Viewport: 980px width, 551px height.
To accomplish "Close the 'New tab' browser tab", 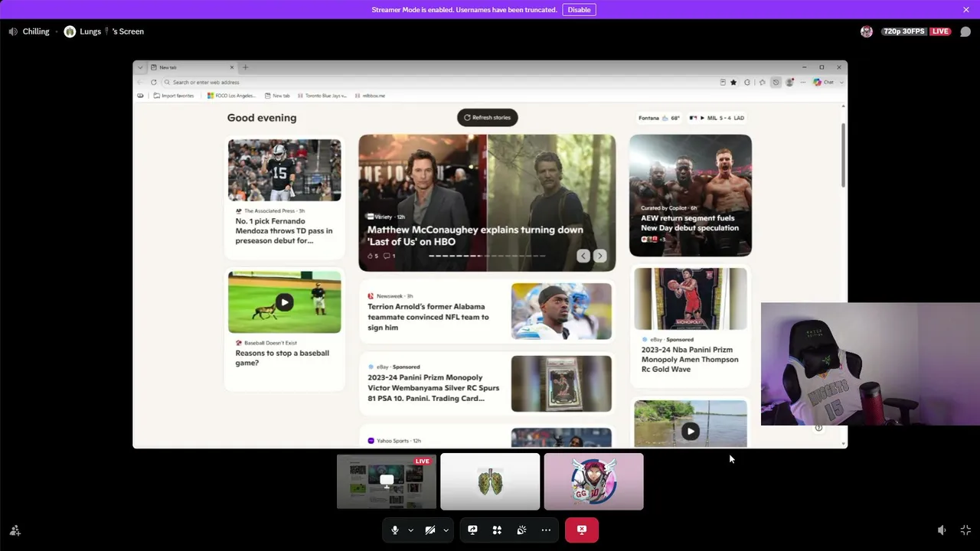I will [x=232, y=67].
